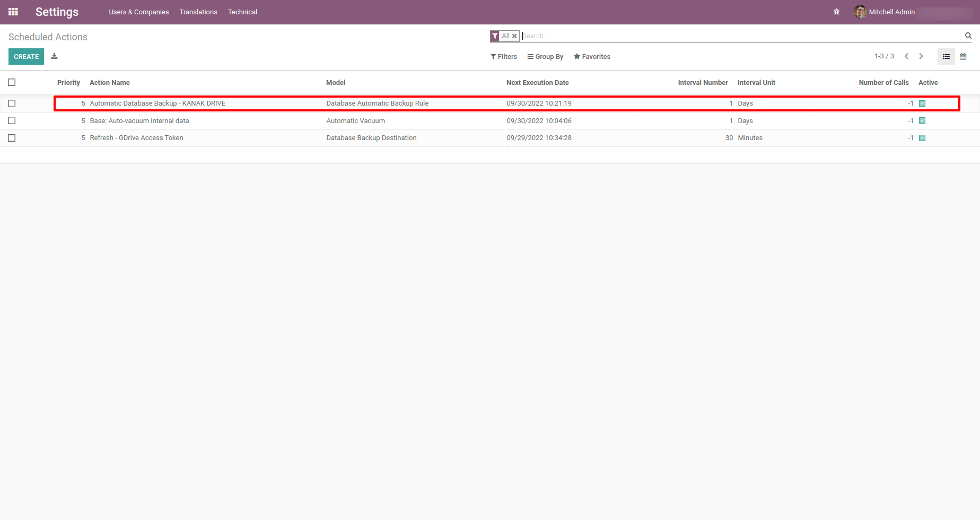Sort by Number of Calls header
980x520 pixels.
coord(883,83)
